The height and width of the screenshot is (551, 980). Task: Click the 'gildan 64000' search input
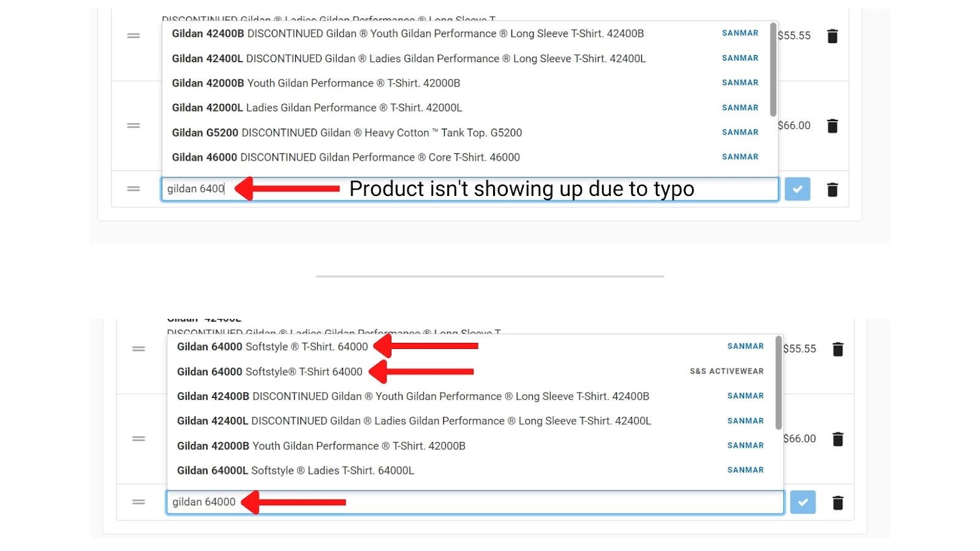475,502
